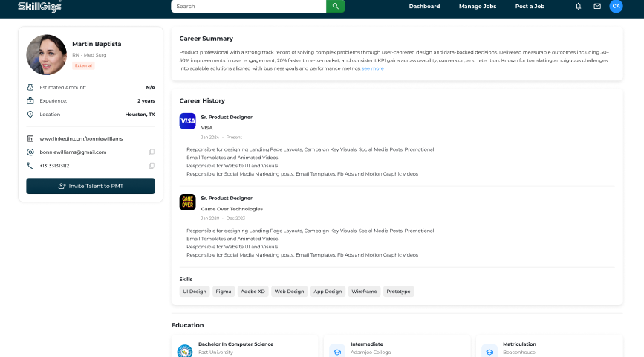Open the LinkedIn profile link
The width and height of the screenshot is (644, 357).
point(81,138)
